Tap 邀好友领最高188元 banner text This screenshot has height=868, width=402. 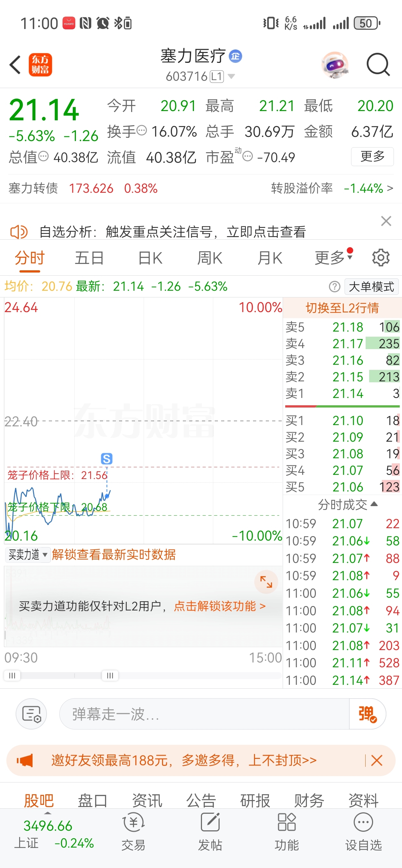pos(184,760)
